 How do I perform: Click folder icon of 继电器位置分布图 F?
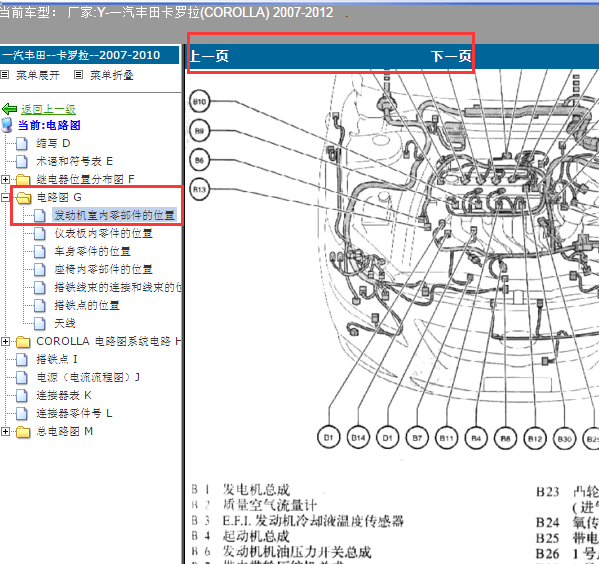[x=23, y=179]
